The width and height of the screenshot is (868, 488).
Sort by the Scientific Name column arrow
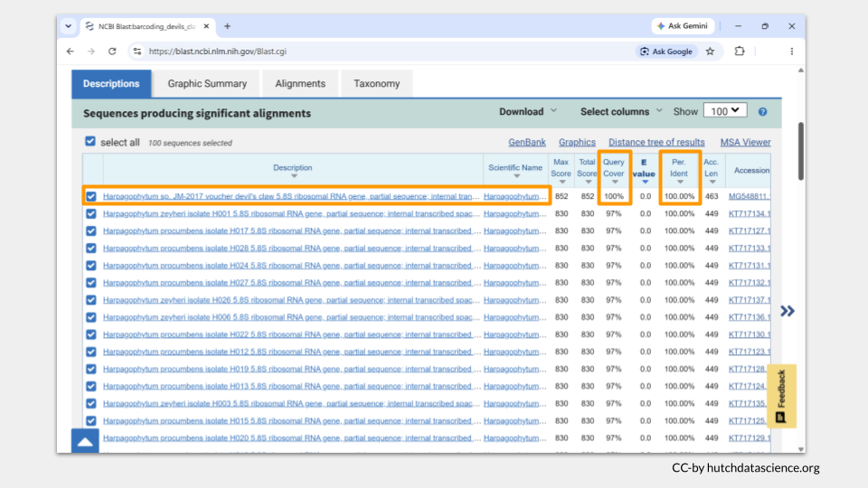pyautogui.click(x=516, y=176)
